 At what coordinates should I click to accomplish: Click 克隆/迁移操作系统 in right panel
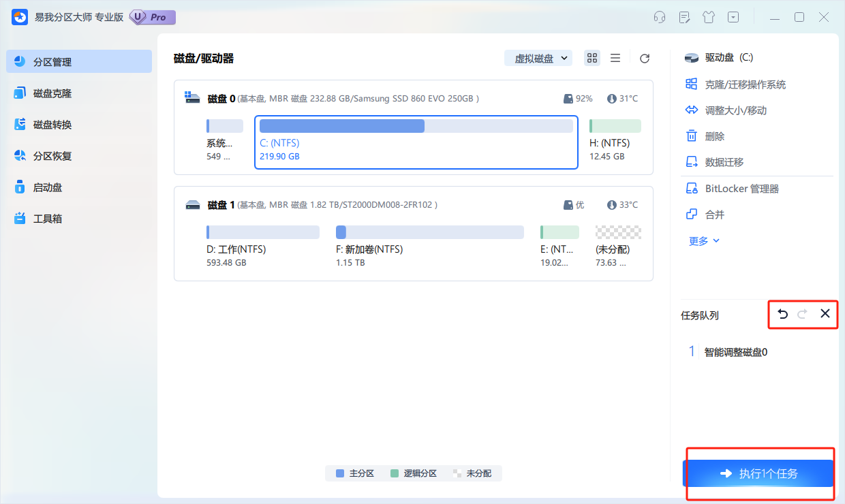736,84
